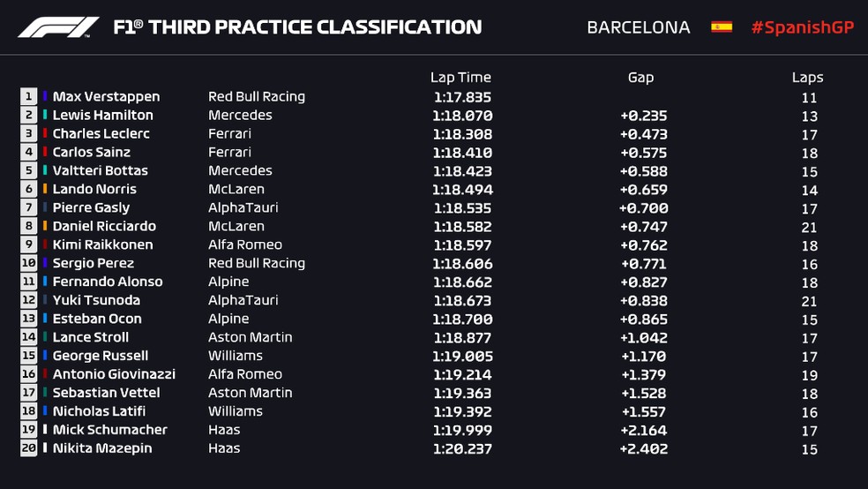Click the F1 logo in the header
Screen dimensions: 868x489
[x=58, y=27]
